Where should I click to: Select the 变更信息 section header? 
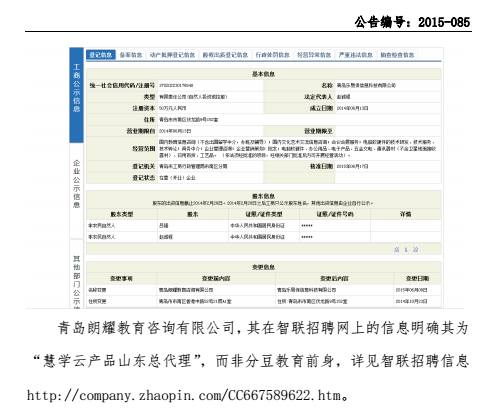point(263,267)
